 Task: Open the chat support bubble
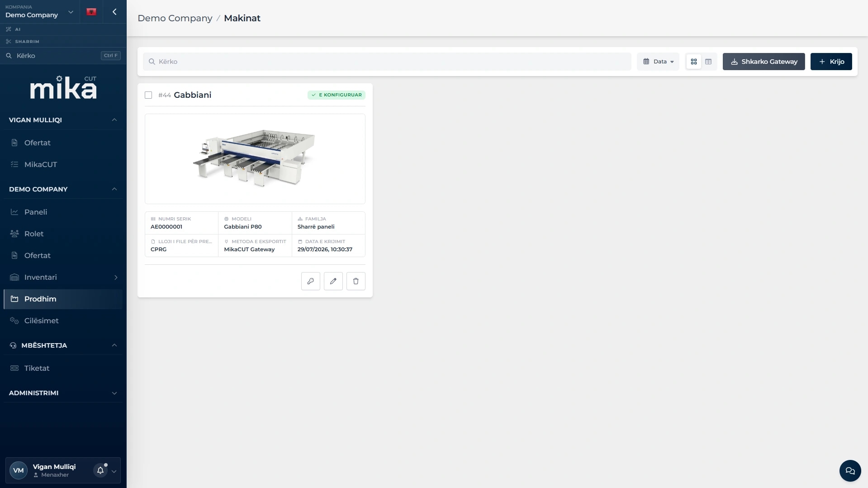pos(850,471)
